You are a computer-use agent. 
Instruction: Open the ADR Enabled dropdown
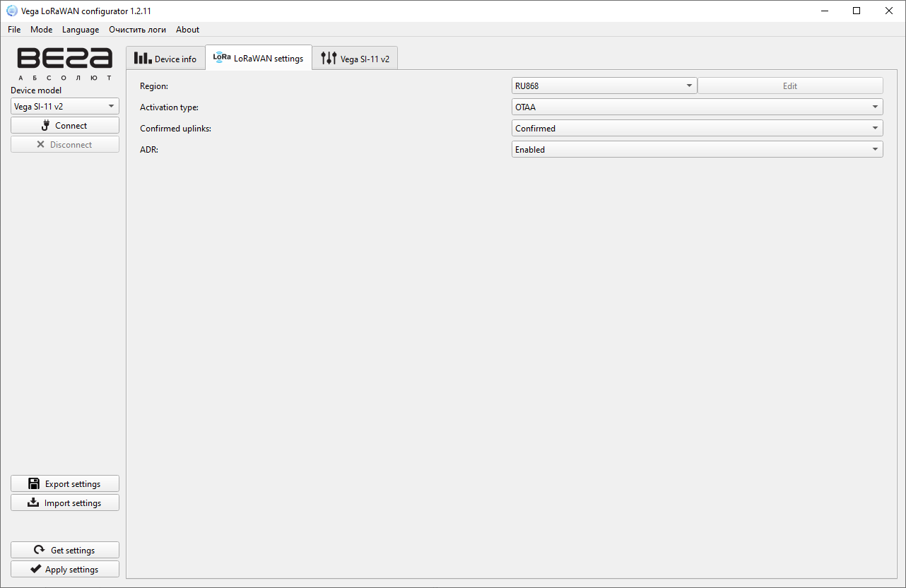pos(697,149)
